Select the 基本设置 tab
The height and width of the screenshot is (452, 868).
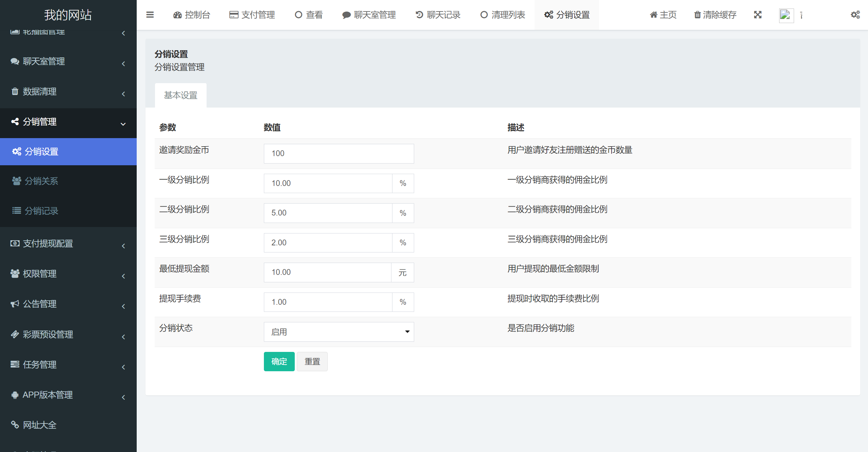[180, 95]
